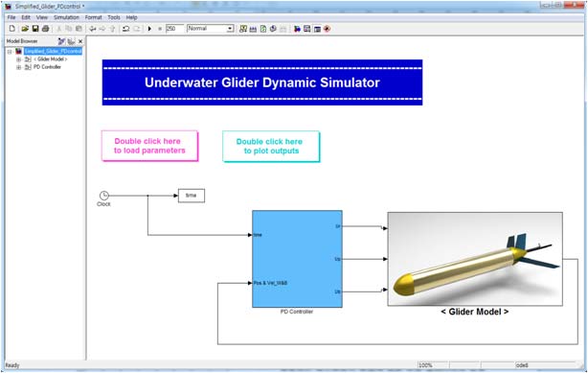Click the 'Double click here to load parameters' box
Viewport: 588px width, 373px height.
(149, 146)
